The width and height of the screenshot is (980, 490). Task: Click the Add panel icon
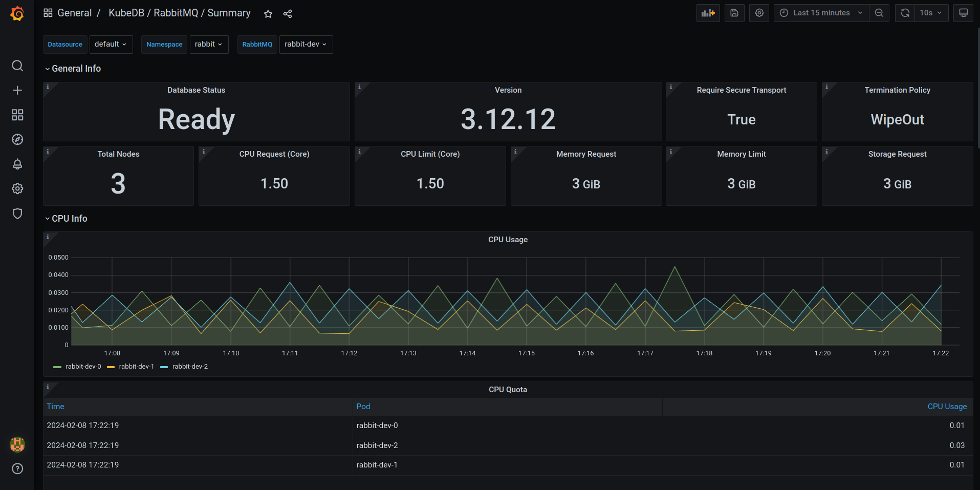point(708,13)
